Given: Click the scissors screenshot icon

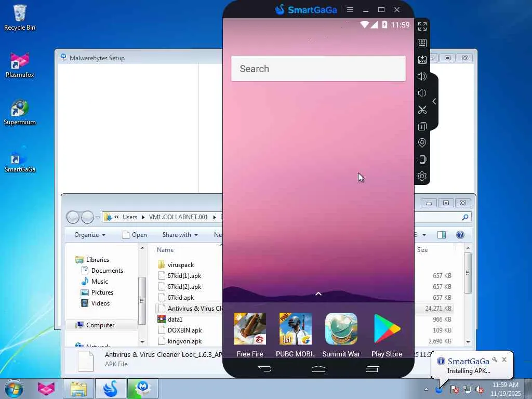Looking at the screenshot, I should [422, 110].
